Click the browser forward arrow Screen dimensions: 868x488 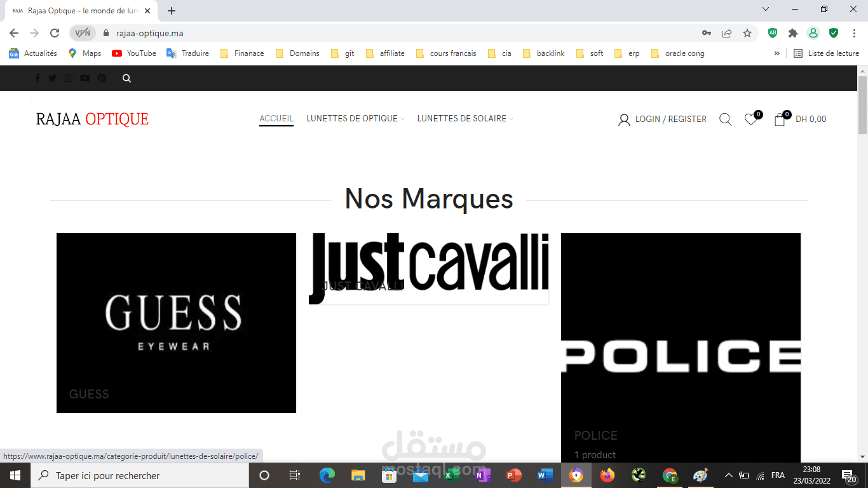[x=34, y=33]
